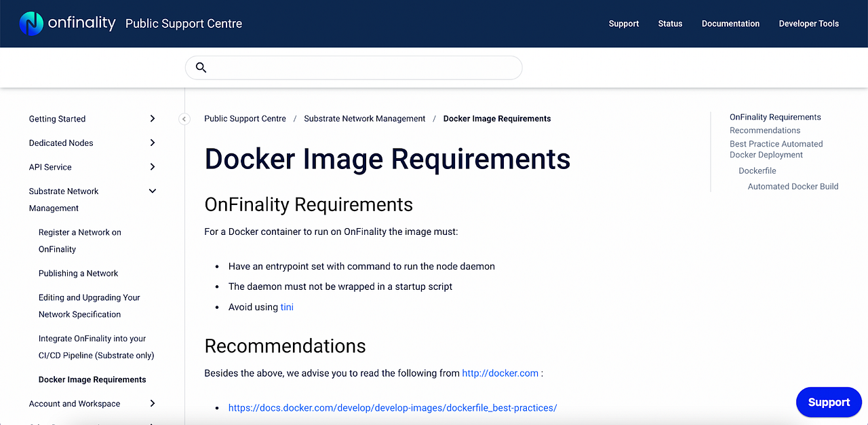Open Dedicated Nodes in the sidebar
Image resolution: width=868 pixels, height=425 pixels.
click(x=61, y=143)
